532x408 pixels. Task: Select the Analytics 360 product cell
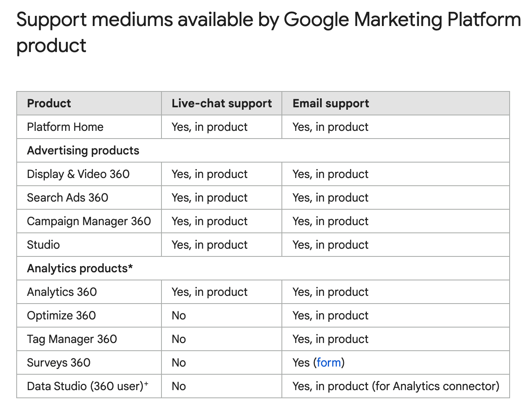click(x=62, y=292)
